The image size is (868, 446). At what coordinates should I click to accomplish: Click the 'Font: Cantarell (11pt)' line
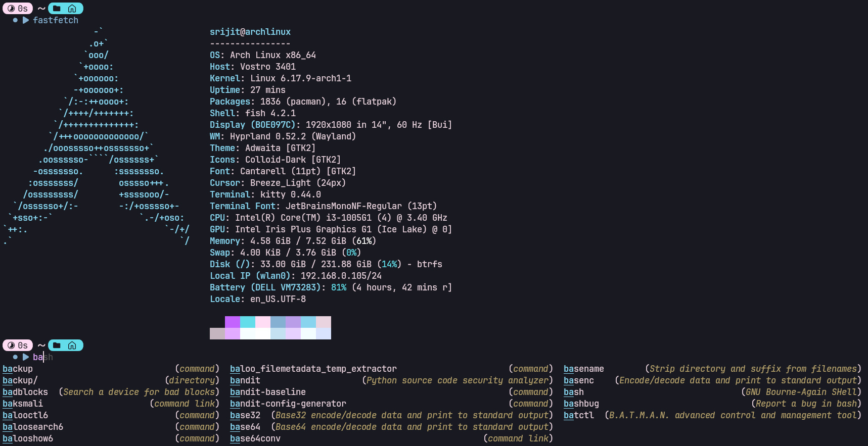click(x=283, y=171)
